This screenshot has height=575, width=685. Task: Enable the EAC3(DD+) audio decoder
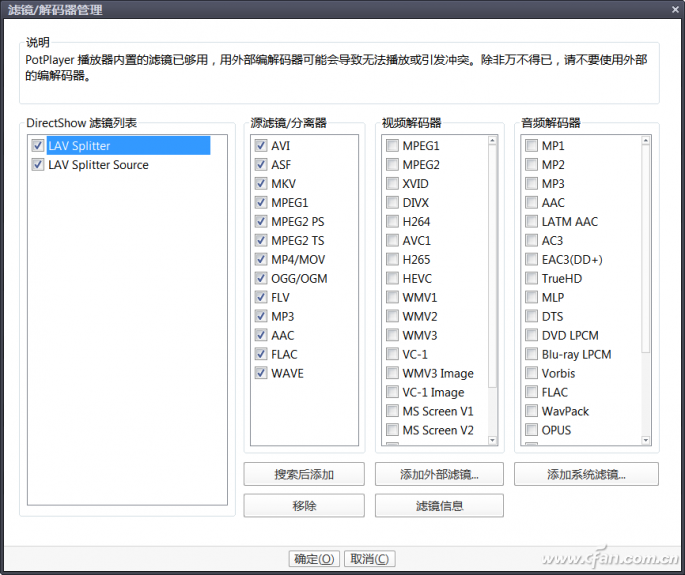pos(531,260)
